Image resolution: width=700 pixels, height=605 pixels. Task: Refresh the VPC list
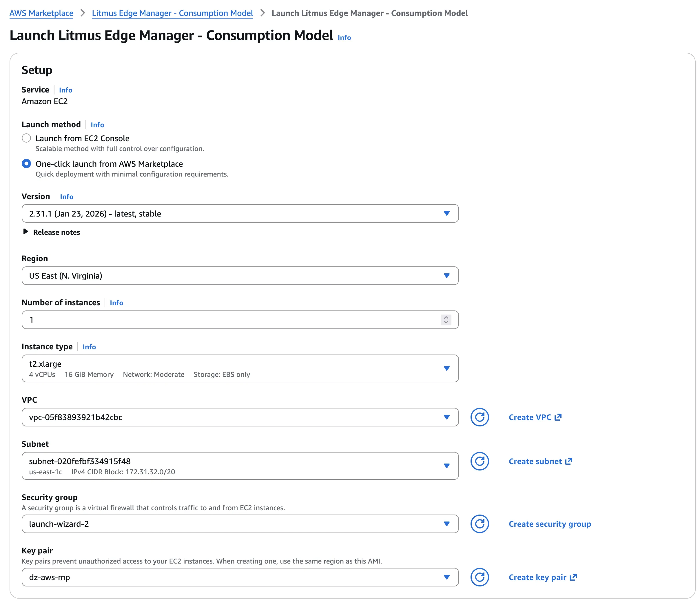tap(480, 417)
